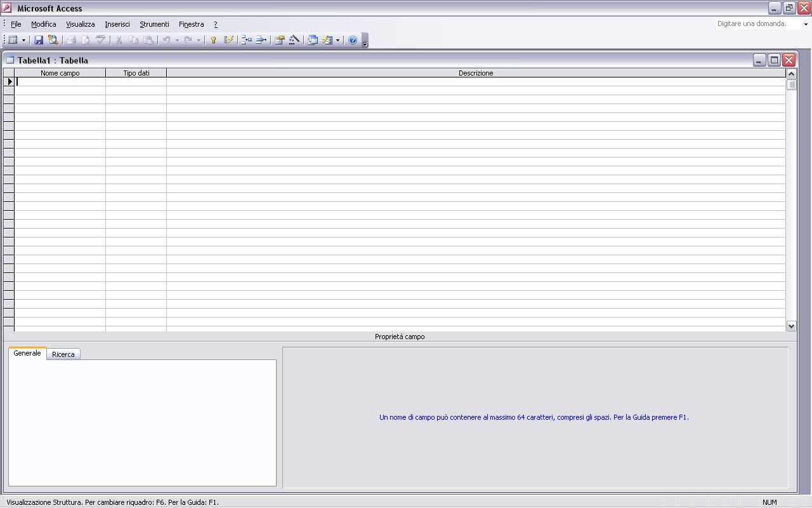Click the File Search icon
The width and height of the screenshot is (812, 508).
[53, 40]
